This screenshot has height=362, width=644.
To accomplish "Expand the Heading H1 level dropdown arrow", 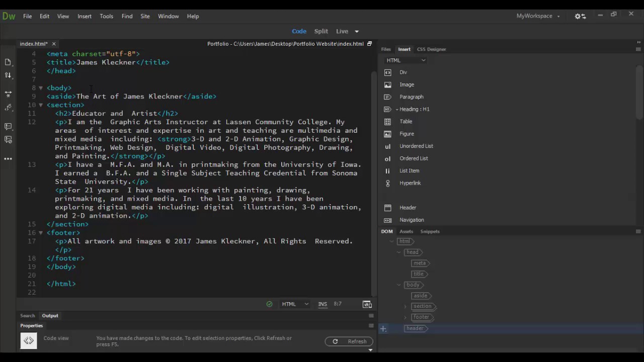I will [396, 109].
